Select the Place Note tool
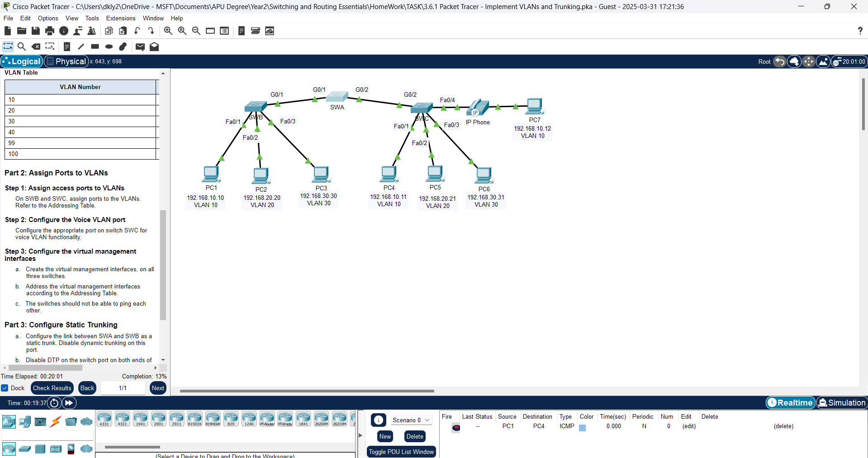 tap(66, 46)
